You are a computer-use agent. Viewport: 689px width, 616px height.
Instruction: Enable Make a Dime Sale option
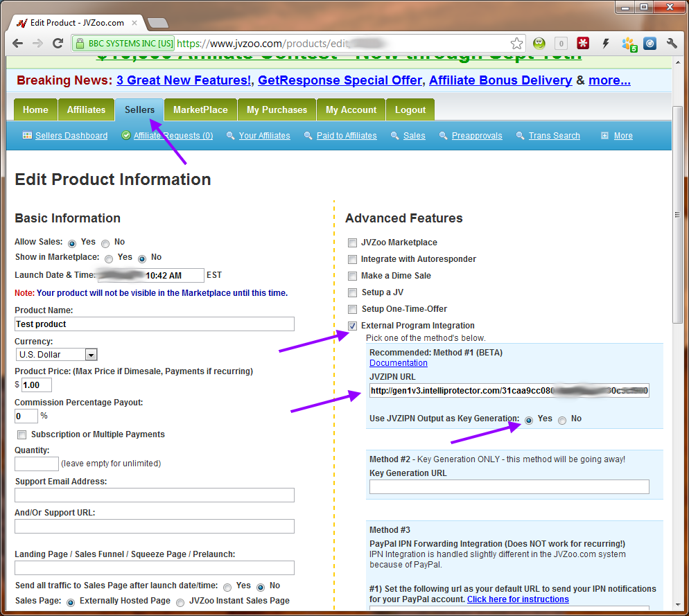[x=352, y=276]
